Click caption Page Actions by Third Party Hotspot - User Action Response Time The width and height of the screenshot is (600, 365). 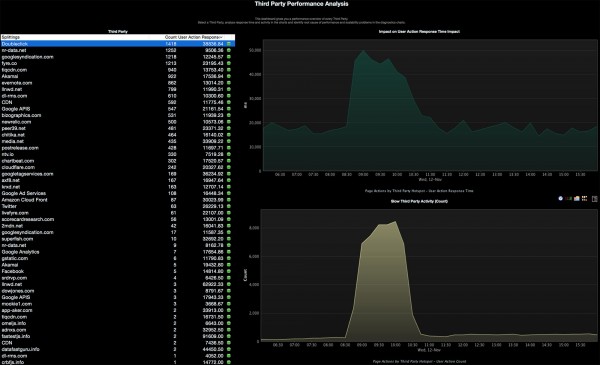tap(419, 191)
